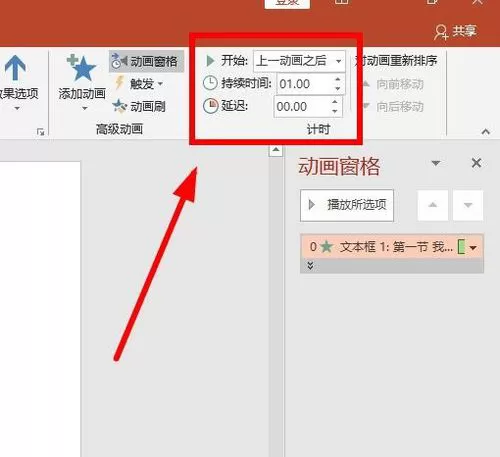Click Move Earlier (向前移动)
Screen dimensions: 500x457
(x=393, y=84)
